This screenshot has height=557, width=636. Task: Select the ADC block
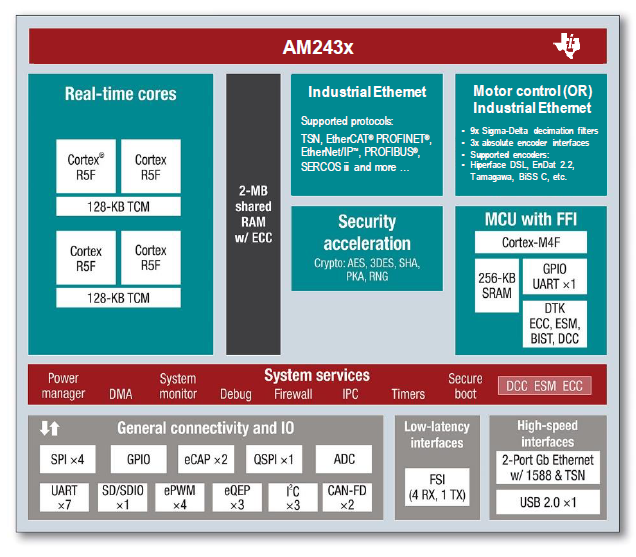click(343, 460)
